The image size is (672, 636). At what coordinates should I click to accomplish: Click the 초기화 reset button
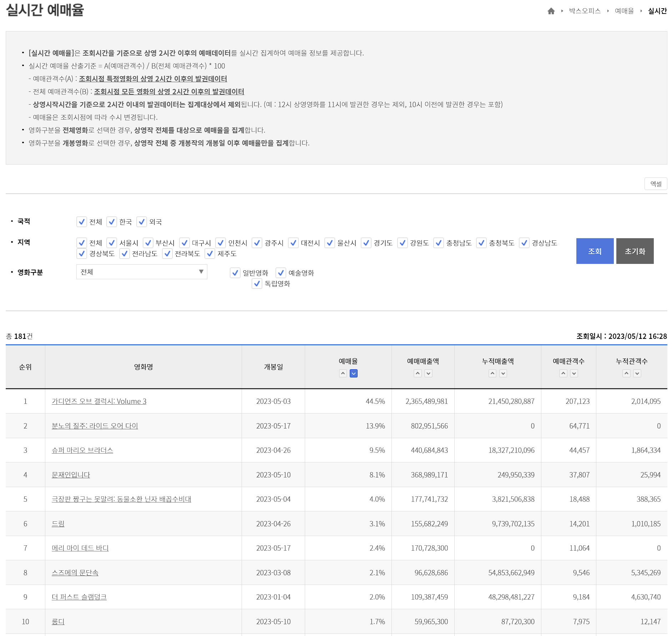pyautogui.click(x=635, y=251)
